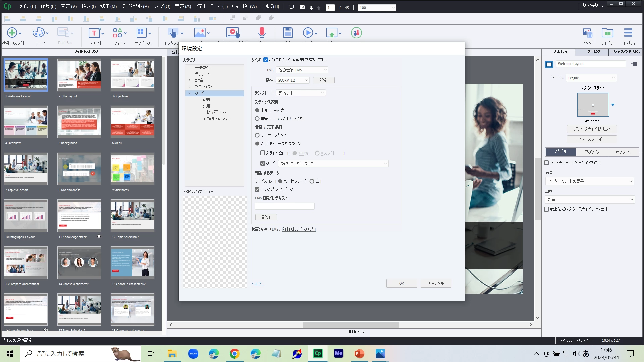The width and height of the screenshot is (644, 362).
Task: Open the Shapes (シェイプ) tool icon
Action: tap(117, 33)
